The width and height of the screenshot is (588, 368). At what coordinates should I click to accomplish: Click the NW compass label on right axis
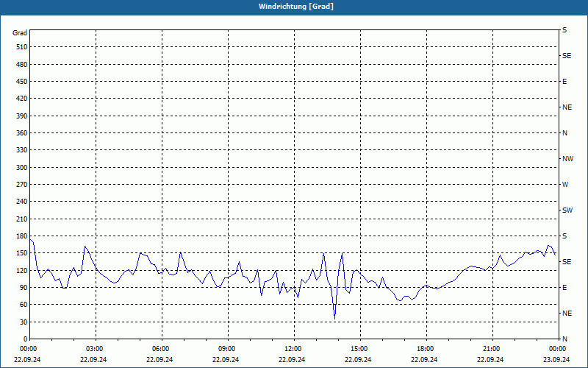pyautogui.click(x=567, y=159)
